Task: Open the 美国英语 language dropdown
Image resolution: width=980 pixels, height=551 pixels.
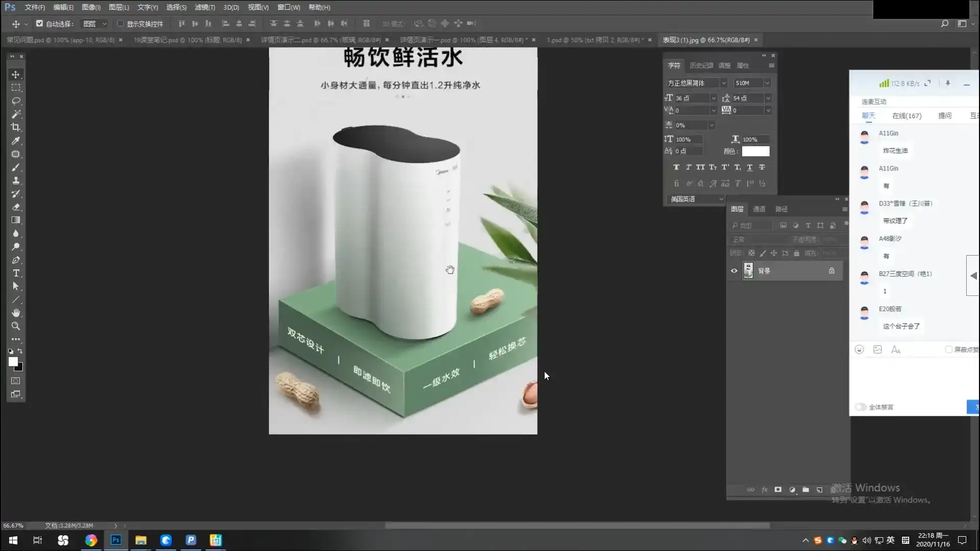Action: (721, 199)
